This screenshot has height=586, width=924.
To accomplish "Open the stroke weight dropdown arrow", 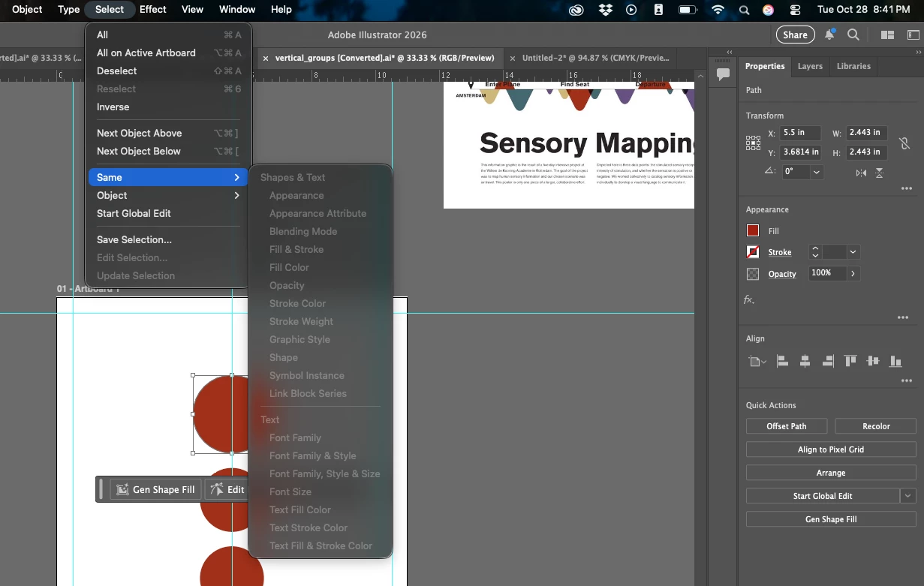I will 853,252.
